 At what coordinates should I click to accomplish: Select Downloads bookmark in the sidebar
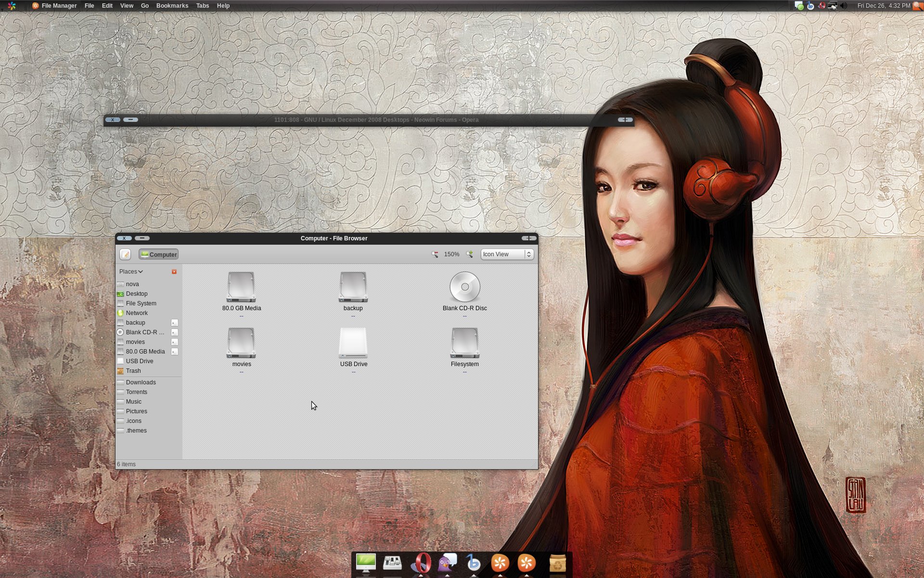(141, 382)
